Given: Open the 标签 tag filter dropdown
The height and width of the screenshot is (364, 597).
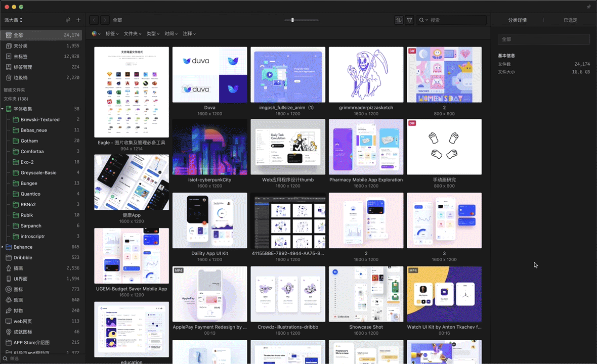Looking at the screenshot, I should click(x=112, y=33).
